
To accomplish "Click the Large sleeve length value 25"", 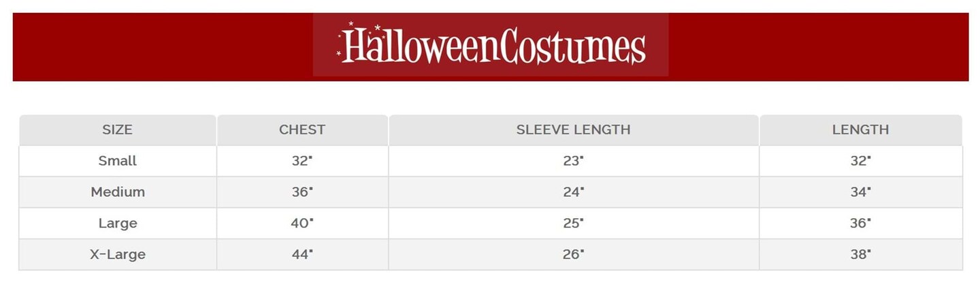I will click(573, 224).
